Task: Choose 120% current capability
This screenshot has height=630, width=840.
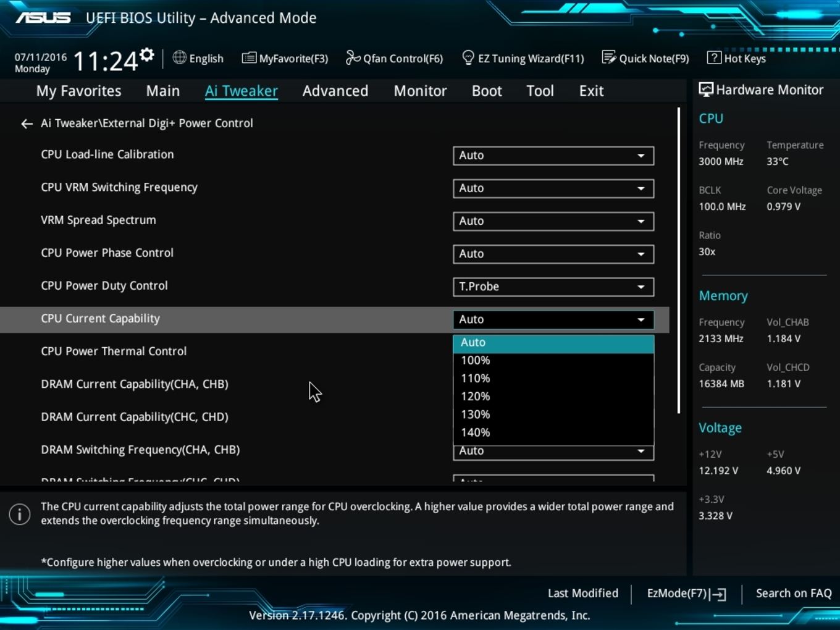Action: [x=553, y=397]
